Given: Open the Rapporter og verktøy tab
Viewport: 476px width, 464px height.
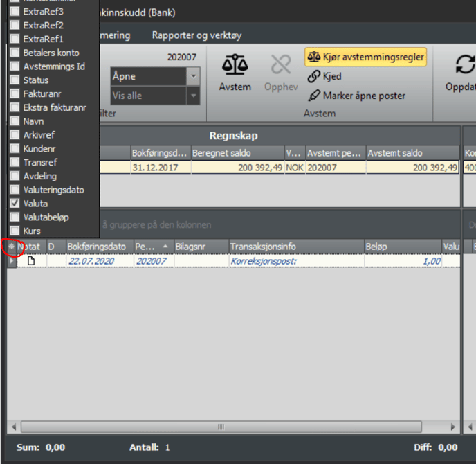Looking at the screenshot, I should (x=196, y=35).
